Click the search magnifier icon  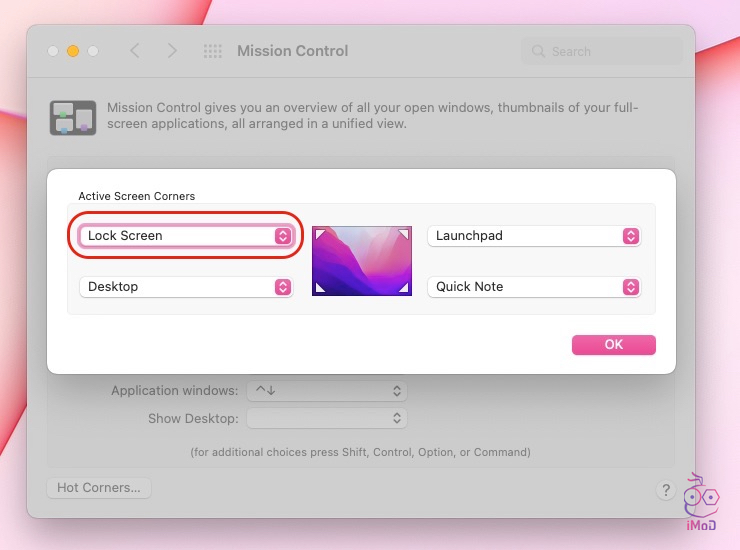point(538,51)
